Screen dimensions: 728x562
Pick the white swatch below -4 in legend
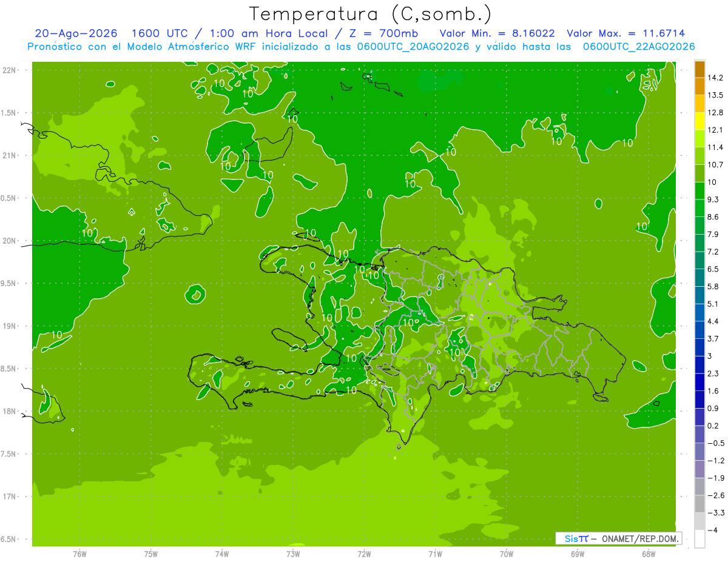point(699,539)
